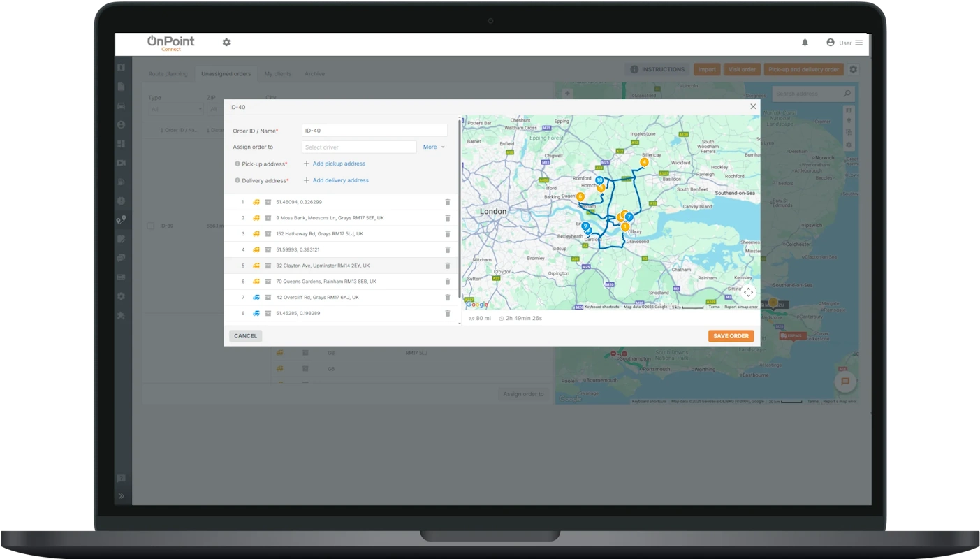Click the Add pickup address link
This screenshot has height=559, width=980.
coord(338,164)
